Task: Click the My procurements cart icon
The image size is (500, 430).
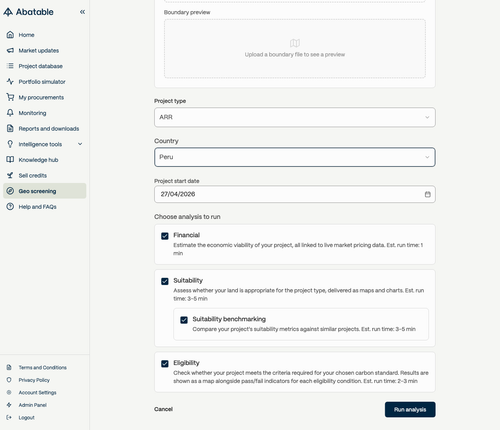Action: pos(10,97)
